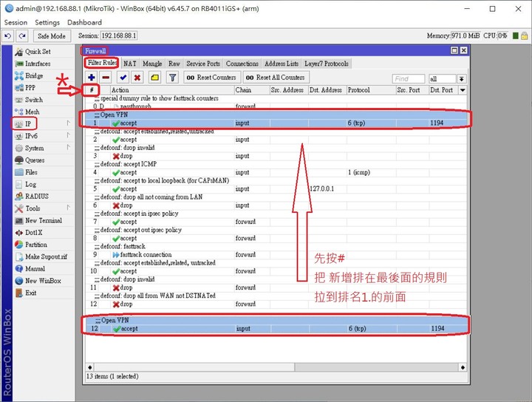Switch to the Layer7 Protocols tab

327,64
